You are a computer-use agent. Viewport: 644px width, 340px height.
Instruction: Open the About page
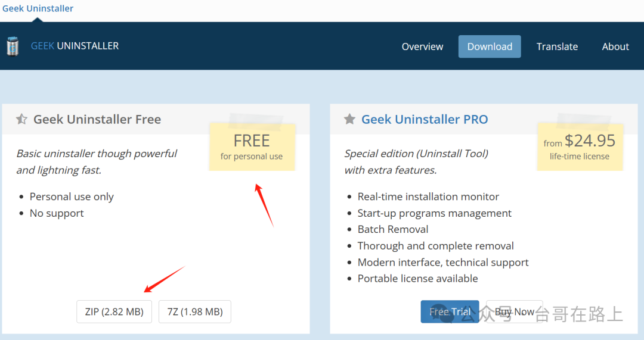615,46
